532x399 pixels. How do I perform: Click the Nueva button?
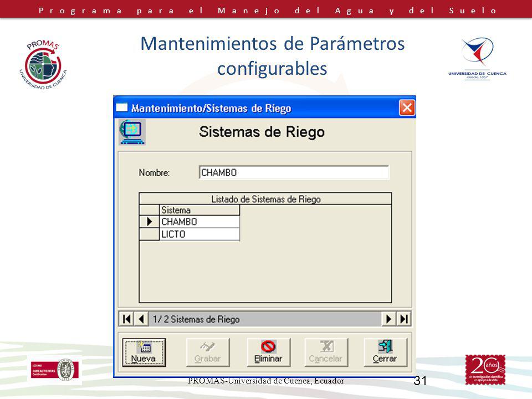144,352
